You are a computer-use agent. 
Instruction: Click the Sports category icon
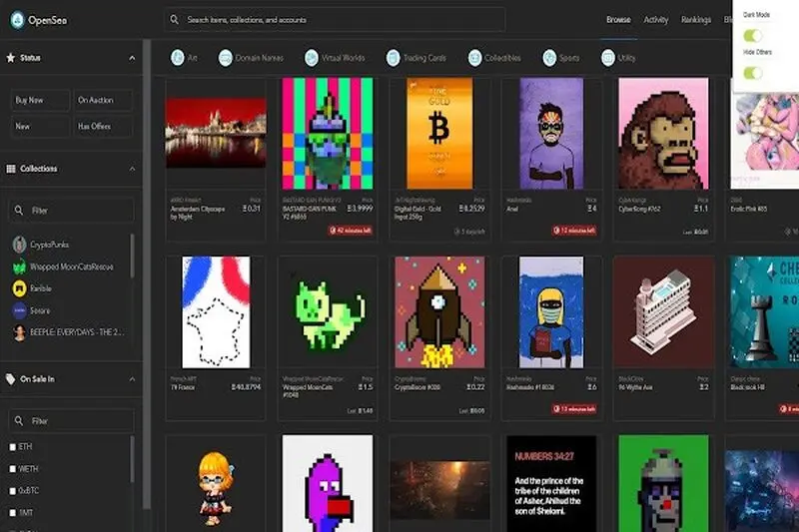tap(549, 58)
